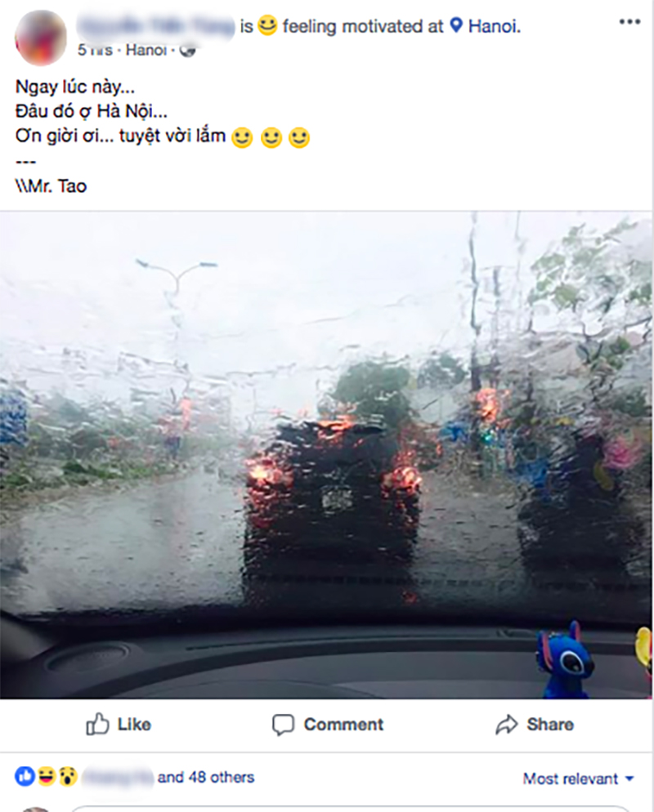Open the Hanoi location link in header
Image resolution: width=654 pixels, height=812 pixels.
click(494, 26)
